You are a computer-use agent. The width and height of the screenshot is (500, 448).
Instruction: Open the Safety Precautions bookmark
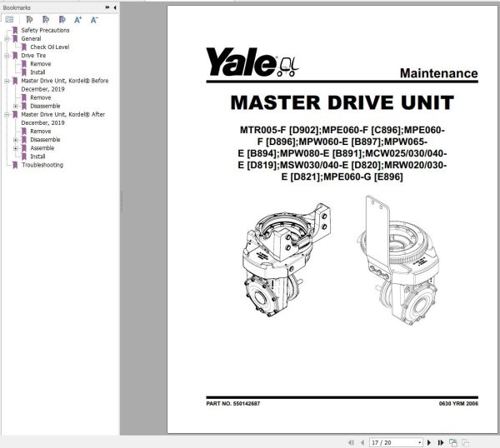pos(45,30)
